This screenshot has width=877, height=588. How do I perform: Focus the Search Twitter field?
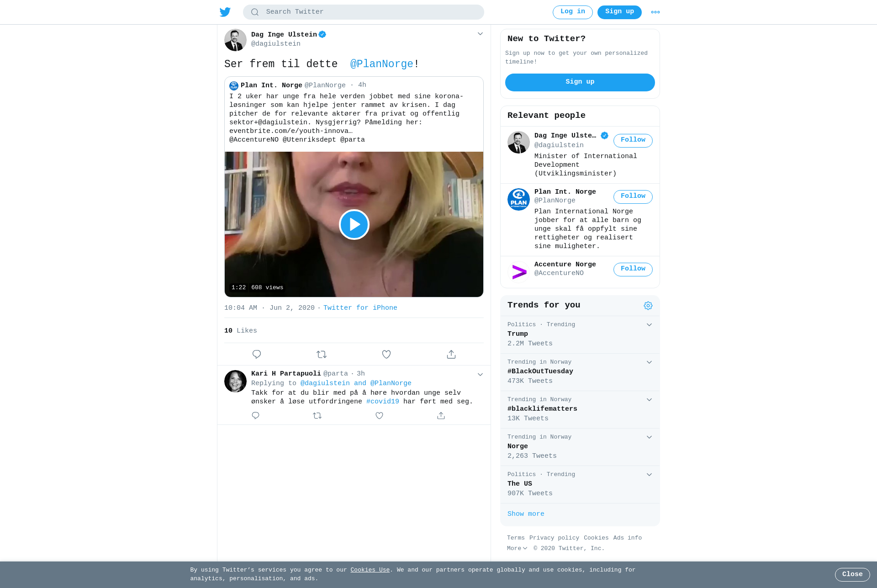pyautogui.click(x=364, y=12)
